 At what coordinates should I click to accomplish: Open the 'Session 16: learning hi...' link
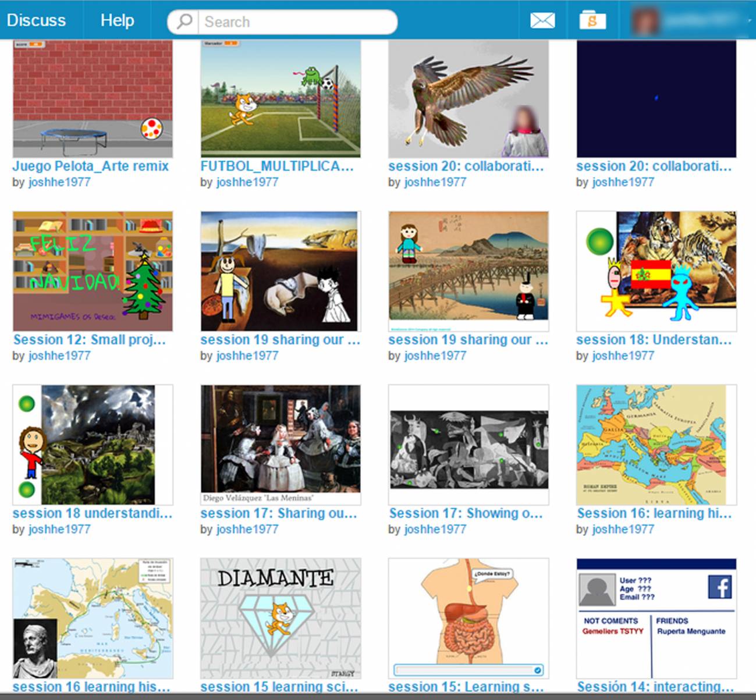pyautogui.click(x=654, y=513)
